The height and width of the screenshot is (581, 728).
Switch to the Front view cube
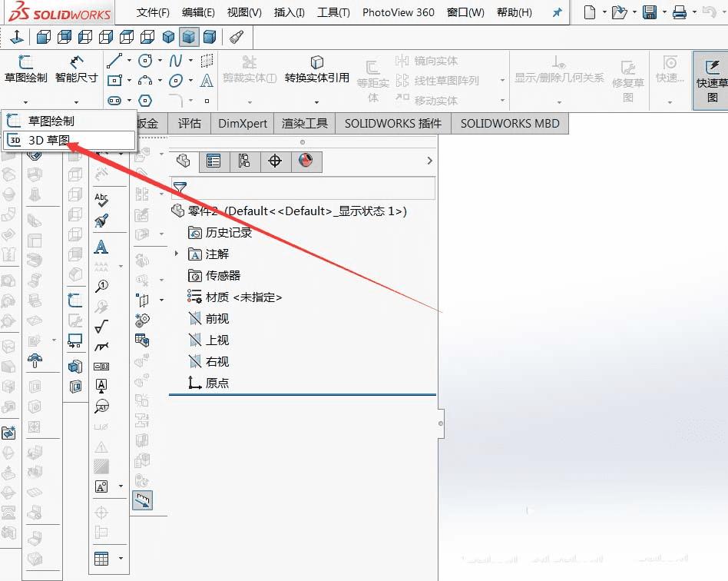pos(44,37)
